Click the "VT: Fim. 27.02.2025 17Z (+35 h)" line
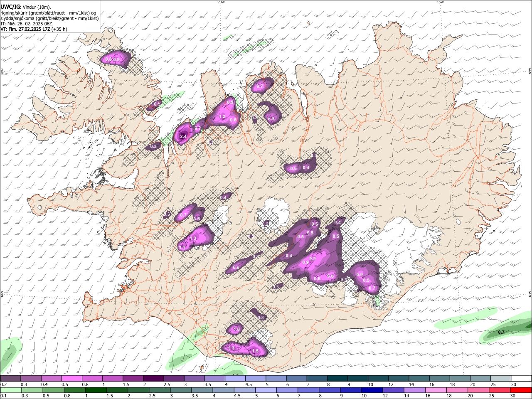Image resolution: width=532 pixels, height=399 pixels. click(x=34, y=29)
